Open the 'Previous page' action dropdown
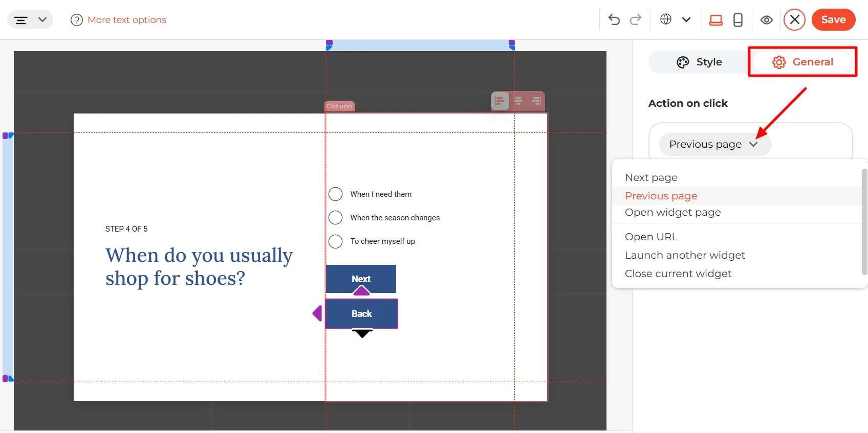Viewport: 868px width, 433px height. coord(715,144)
